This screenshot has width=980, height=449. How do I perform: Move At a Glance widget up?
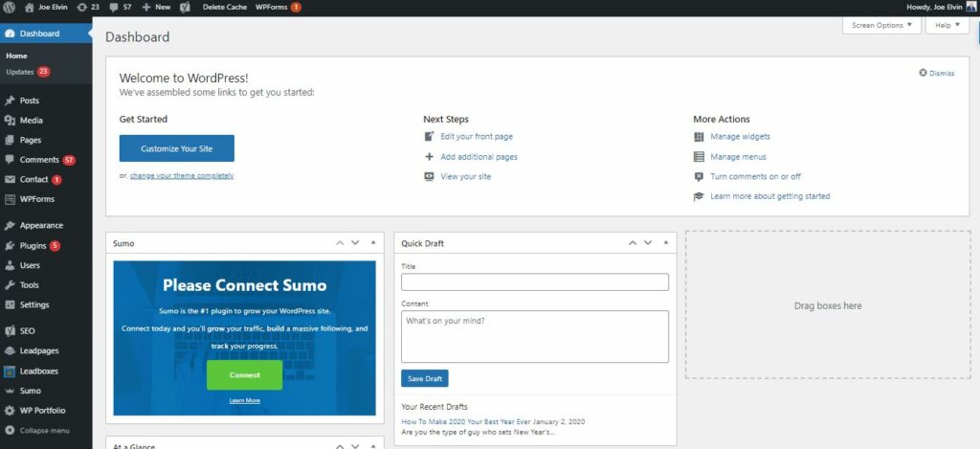[x=340, y=446]
